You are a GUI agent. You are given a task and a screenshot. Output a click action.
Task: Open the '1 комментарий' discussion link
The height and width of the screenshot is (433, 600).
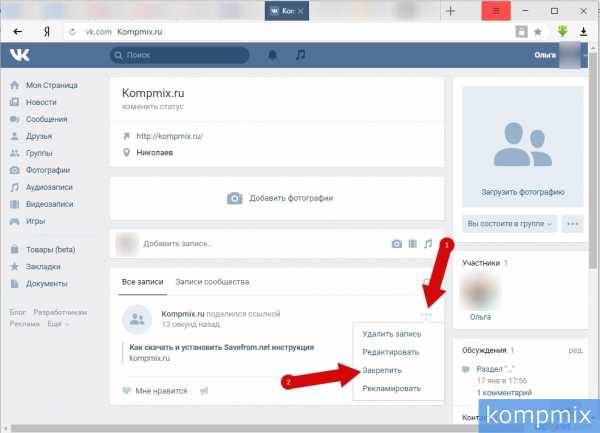point(504,393)
